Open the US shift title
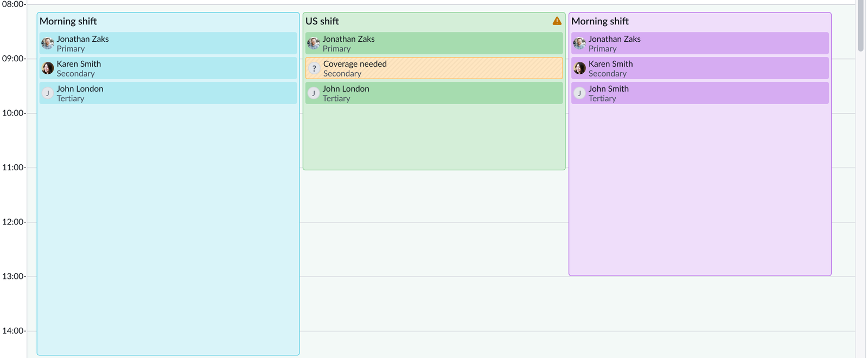The image size is (868, 358). 322,21
